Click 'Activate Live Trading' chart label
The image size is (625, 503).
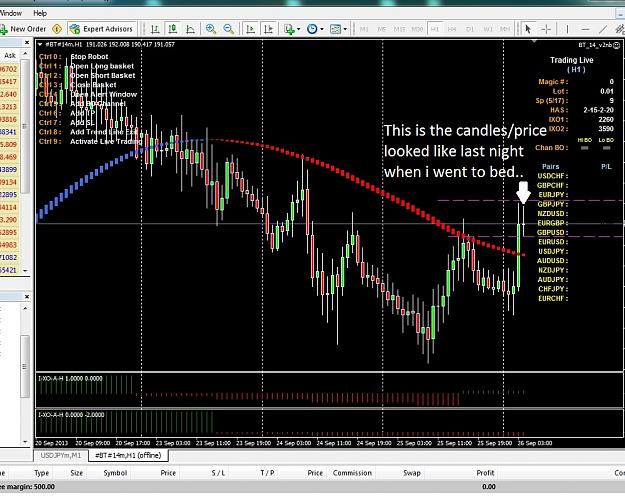point(106,141)
